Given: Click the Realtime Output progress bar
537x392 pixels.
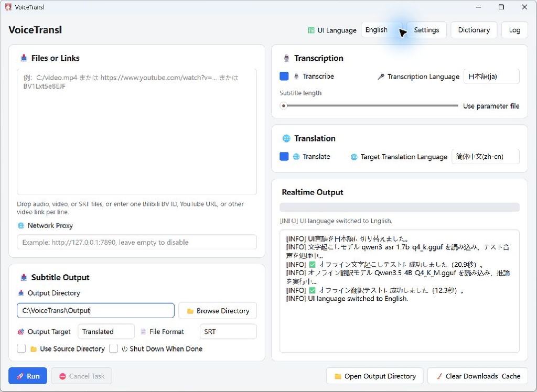Looking at the screenshot, I should (x=399, y=207).
